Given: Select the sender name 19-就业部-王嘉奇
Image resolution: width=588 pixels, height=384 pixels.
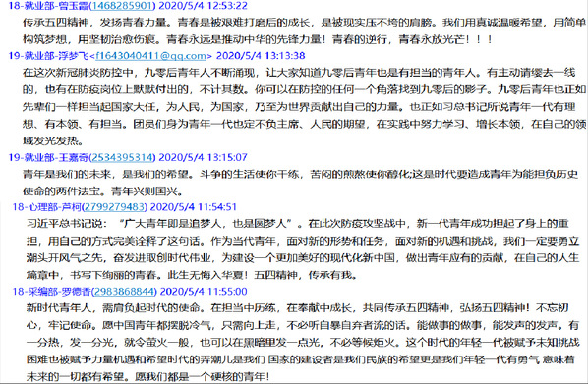Looking at the screenshot, I should [48, 157].
